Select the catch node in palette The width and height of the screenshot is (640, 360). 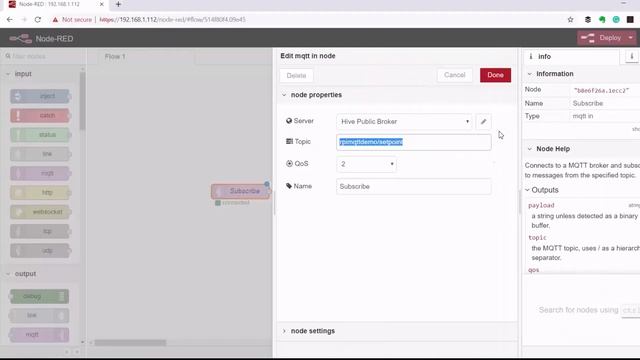point(40,116)
